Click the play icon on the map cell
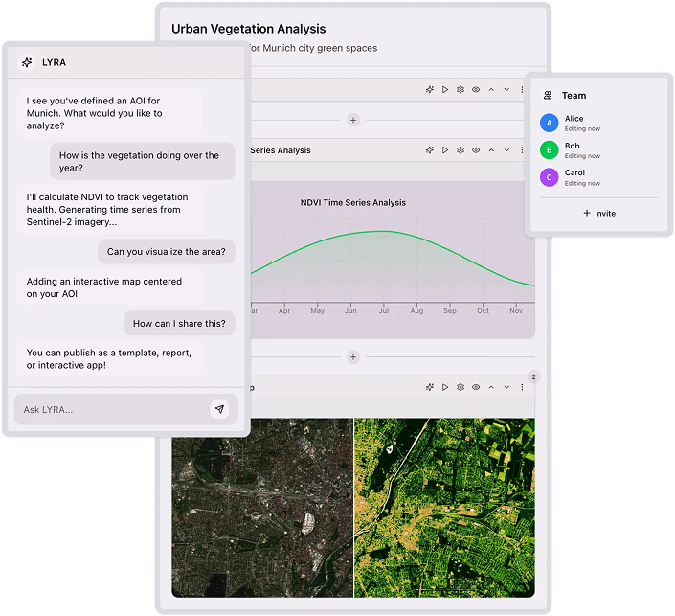 click(445, 388)
